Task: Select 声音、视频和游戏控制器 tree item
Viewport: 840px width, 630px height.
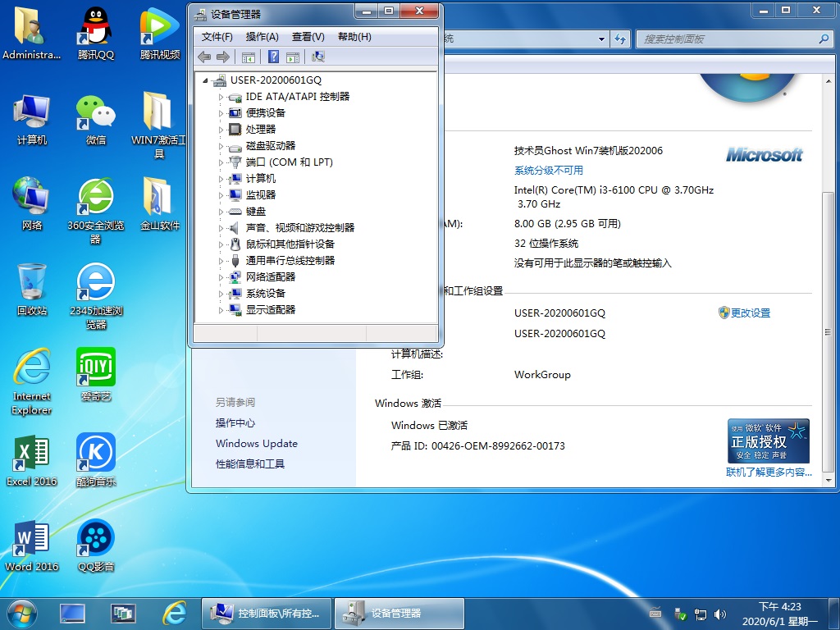Action: pos(300,228)
